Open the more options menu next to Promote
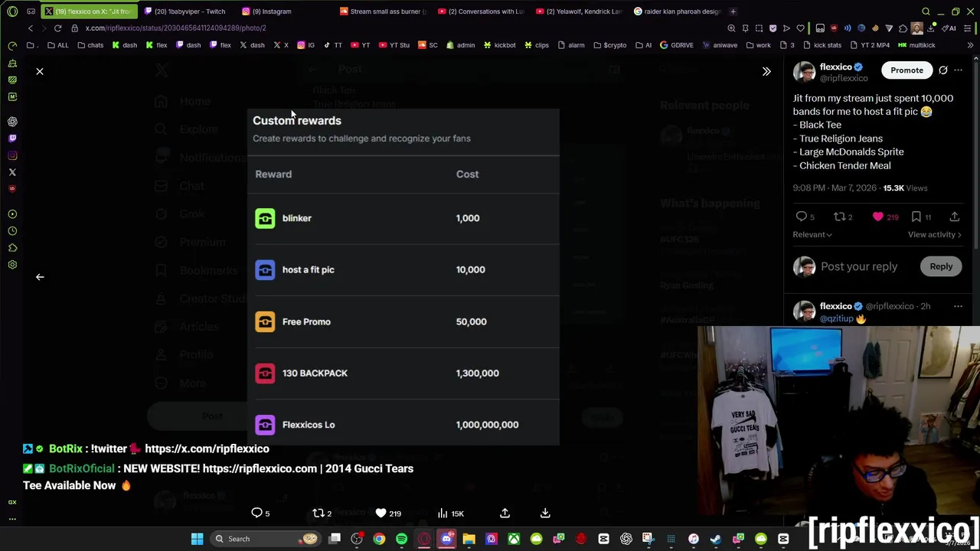Screen dimensions: 980x551 pos(959,70)
